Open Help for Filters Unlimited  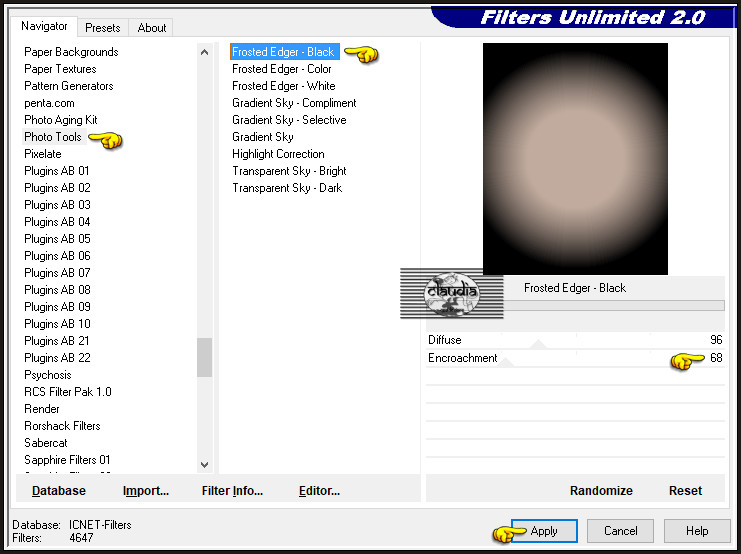(x=697, y=531)
